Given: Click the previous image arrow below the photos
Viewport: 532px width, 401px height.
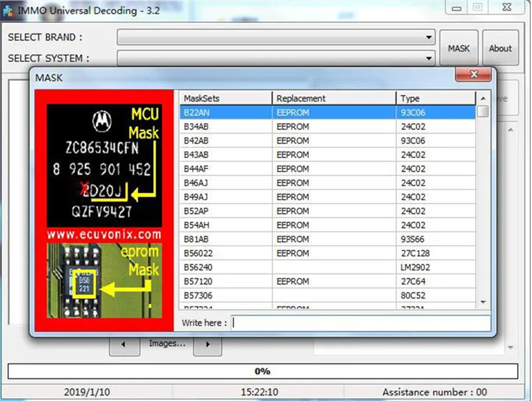Looking at the screenshot, I should click(124, 345).
